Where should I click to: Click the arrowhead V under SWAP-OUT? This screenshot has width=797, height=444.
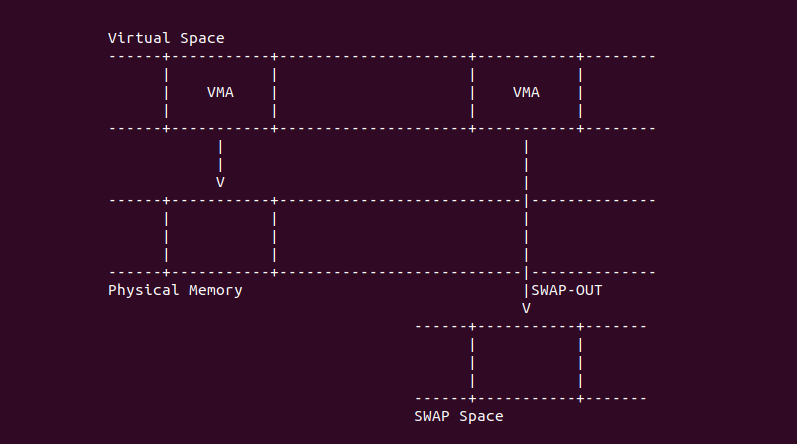pos(526,308)
